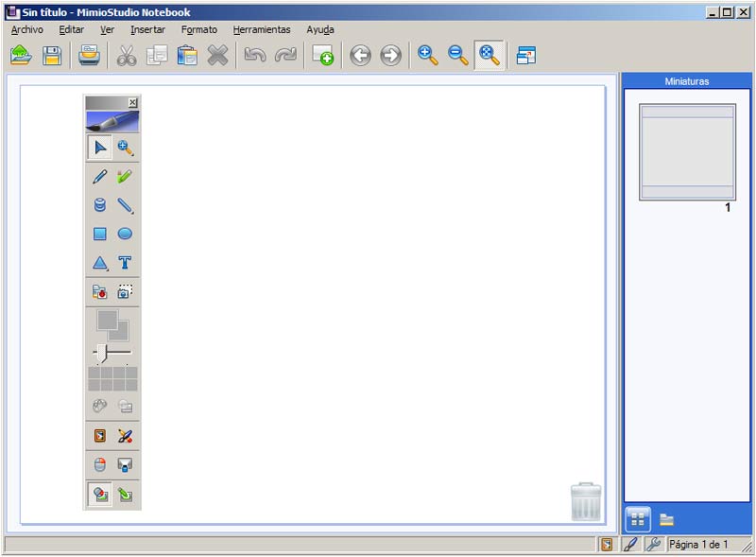Click the Save button in the toolbar
The image size is (756, 557).
pyautogui.click(x=51, y=56)
